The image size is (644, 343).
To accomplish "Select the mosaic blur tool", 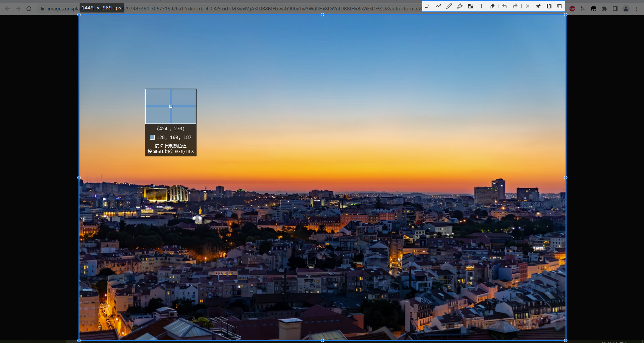I will pyautogui.click(x=471, y=6).
